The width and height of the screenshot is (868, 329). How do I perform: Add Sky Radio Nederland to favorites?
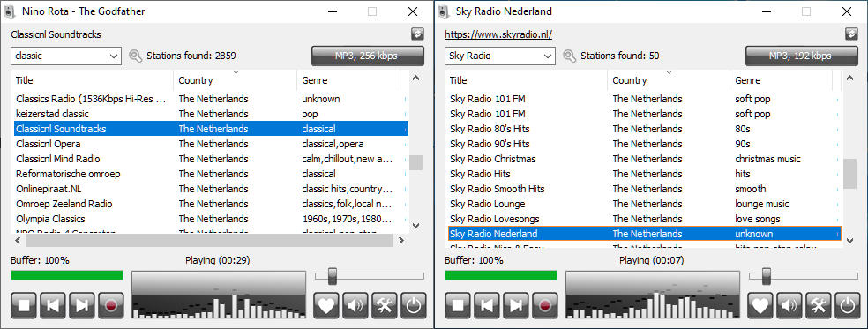tap(760, 305)
